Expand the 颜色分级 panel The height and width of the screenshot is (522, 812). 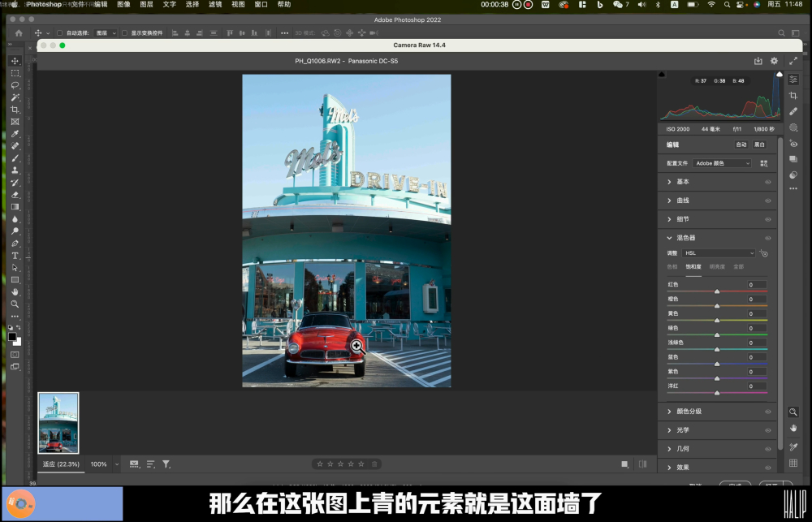pyautogui.click(x=669, y=411)
